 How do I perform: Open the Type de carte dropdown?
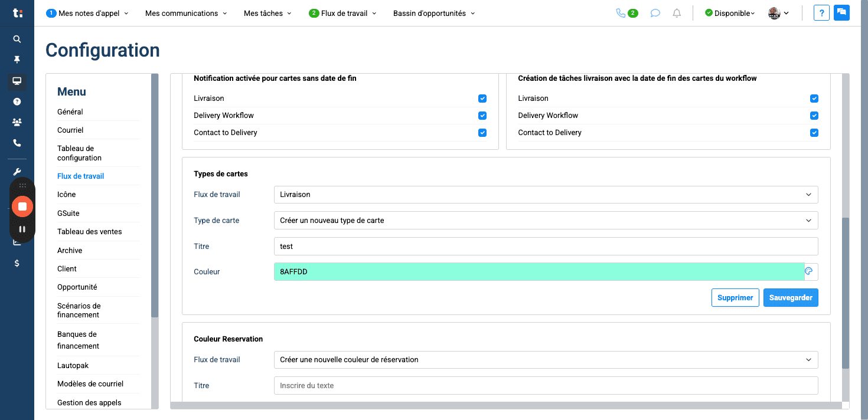coord(546,220)
